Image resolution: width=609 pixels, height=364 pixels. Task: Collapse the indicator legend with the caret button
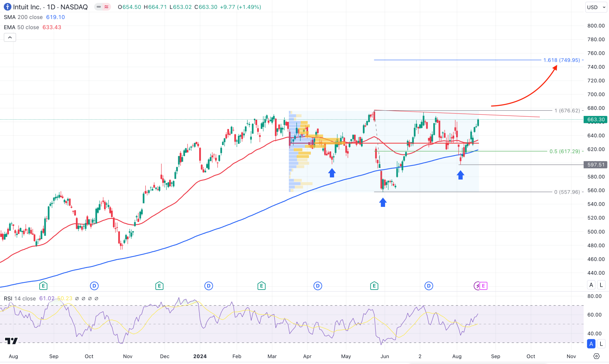(10, 37)
